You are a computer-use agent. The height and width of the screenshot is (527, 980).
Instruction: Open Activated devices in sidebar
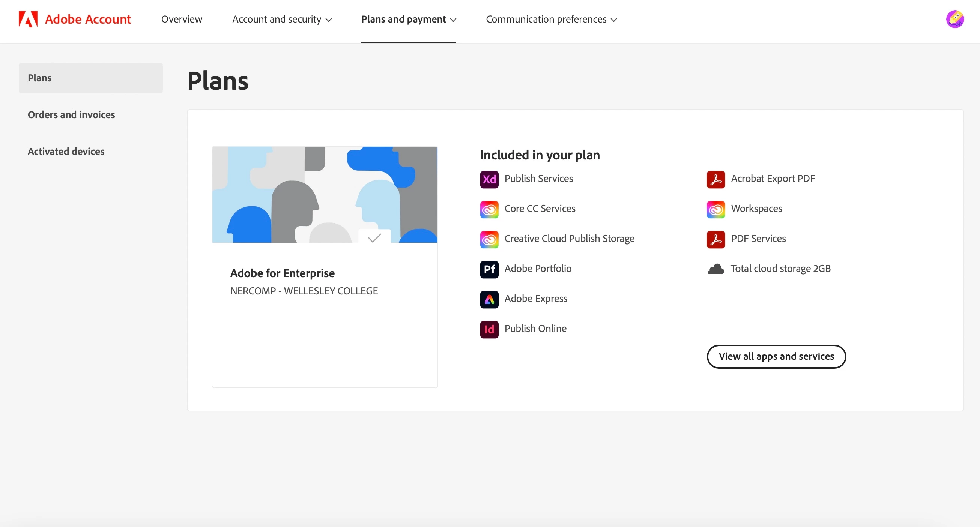(66, 151)
